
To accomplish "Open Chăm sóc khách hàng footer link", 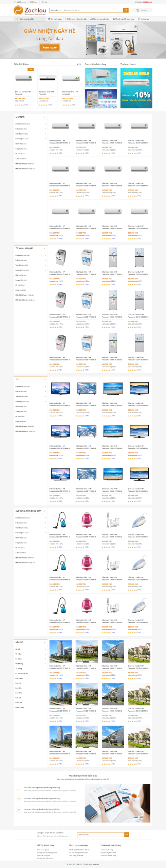I will click(108, 855).
